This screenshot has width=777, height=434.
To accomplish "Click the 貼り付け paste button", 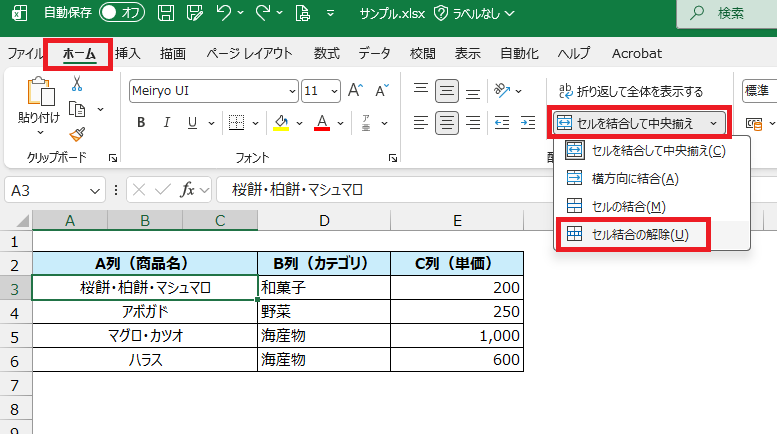I will (38, 104).
